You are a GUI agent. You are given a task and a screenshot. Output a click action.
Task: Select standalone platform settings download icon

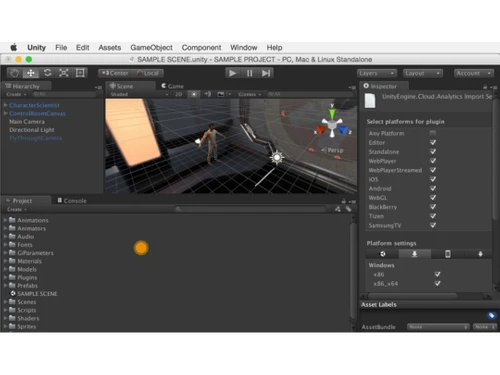[414, 254]
